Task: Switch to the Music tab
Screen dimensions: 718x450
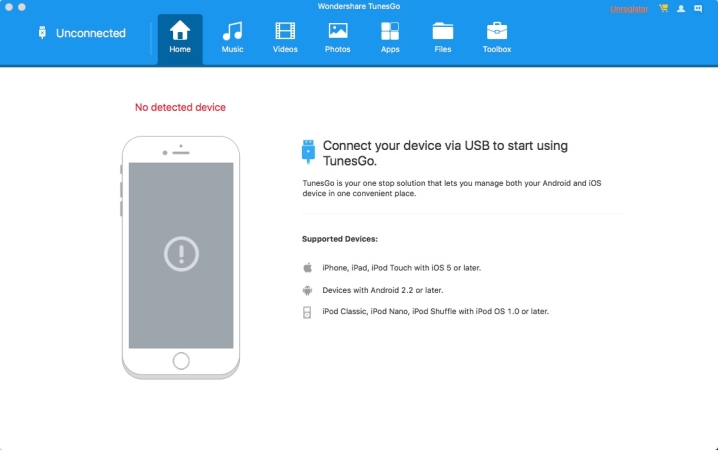Action: (x=233, y=39)
